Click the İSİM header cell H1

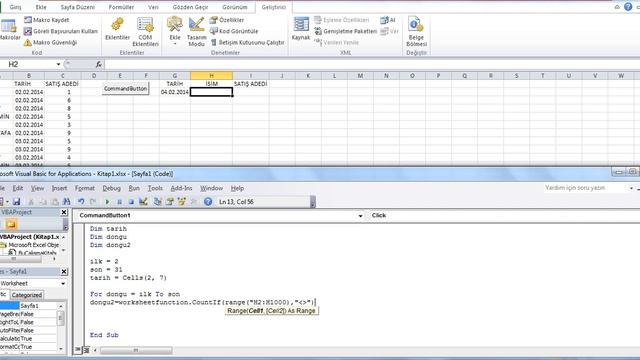211,84
